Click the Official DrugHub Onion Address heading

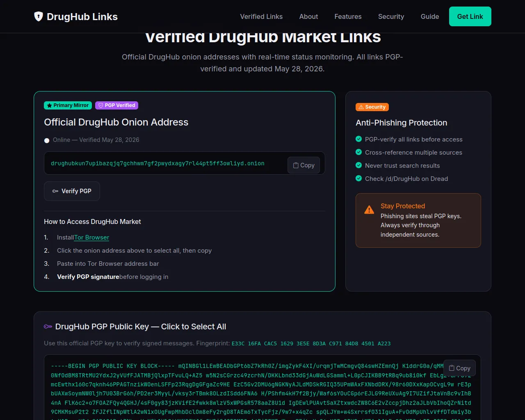116,122
